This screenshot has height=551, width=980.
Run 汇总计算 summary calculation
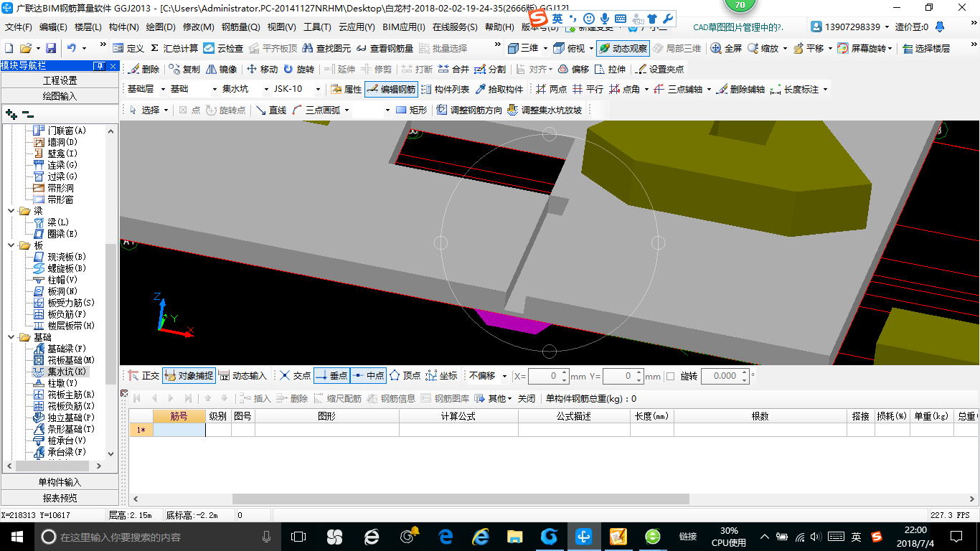pyautogui.click(x=174, y=48)
